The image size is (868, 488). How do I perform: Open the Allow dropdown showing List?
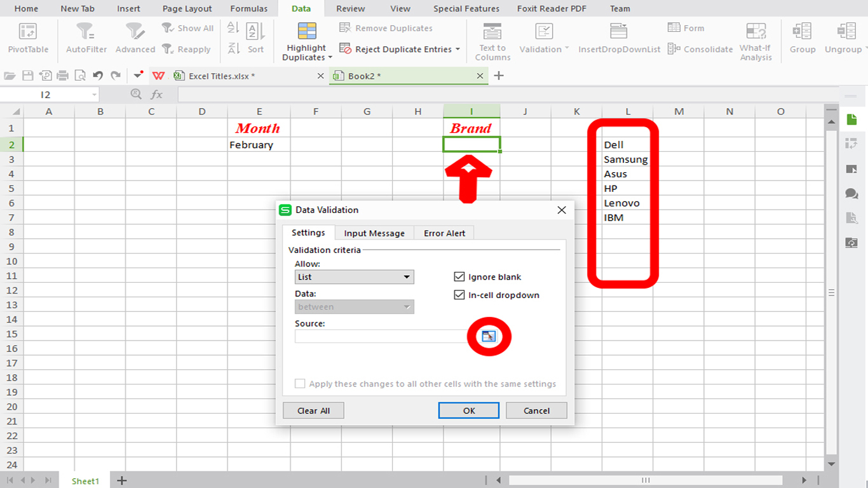355,277
